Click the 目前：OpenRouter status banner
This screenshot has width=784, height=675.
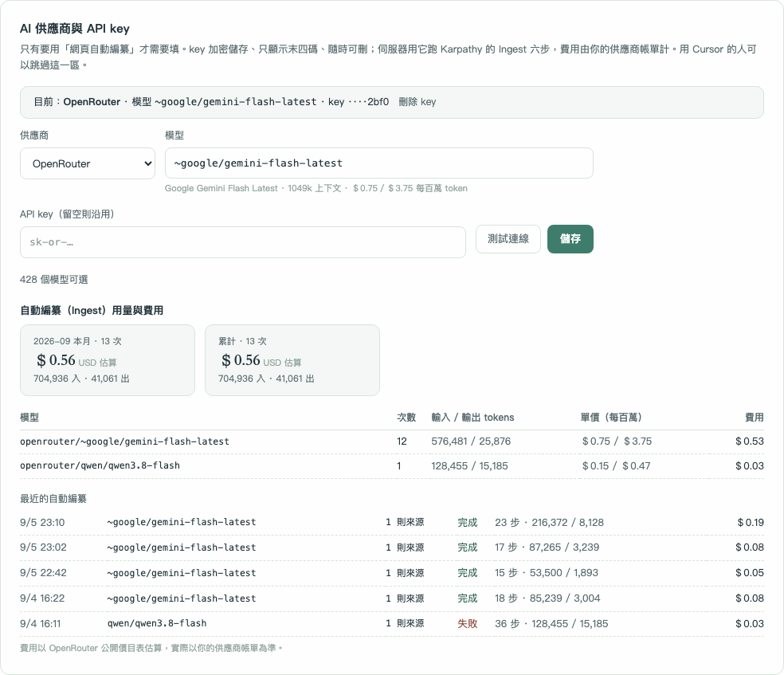click(392, 102)
